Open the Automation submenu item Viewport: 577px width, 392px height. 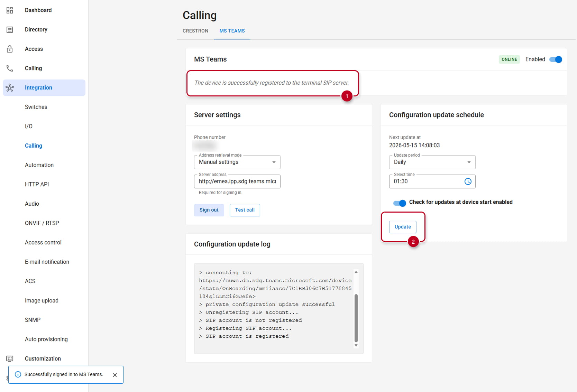(x=44, y=165)
